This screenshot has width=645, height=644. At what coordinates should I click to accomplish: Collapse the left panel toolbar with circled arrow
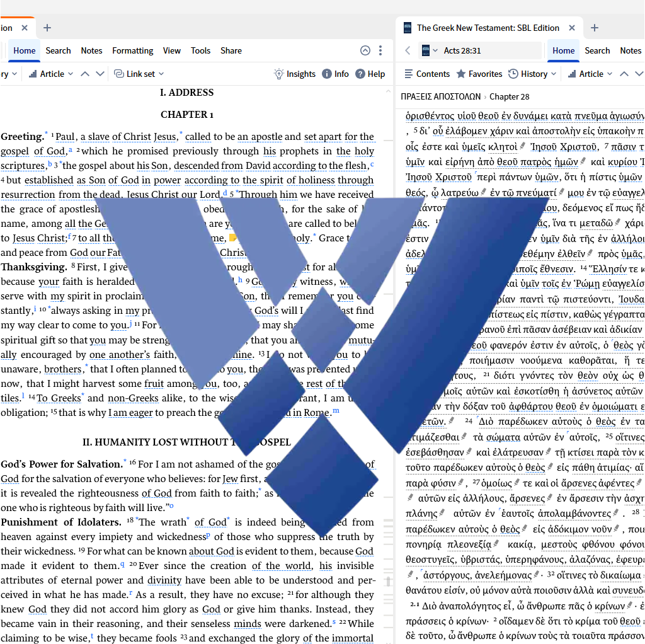[365, 50]
